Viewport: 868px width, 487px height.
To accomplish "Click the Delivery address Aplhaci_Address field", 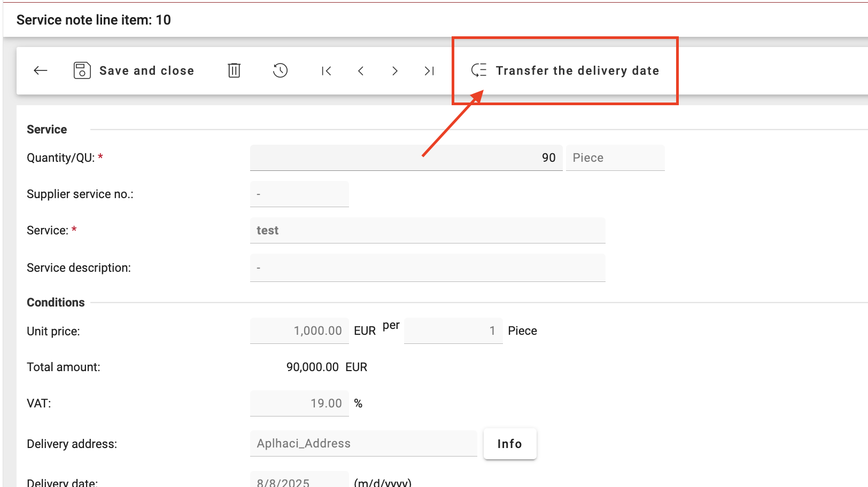I will coord(363,443).
